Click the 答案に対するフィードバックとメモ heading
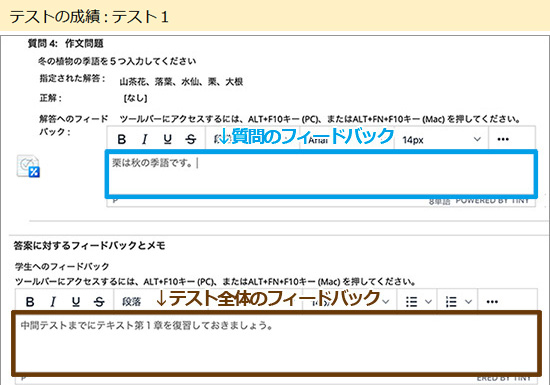 (x=89, y=245)
